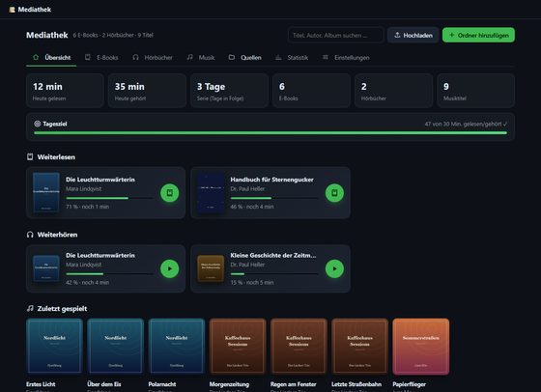
Task: Switch to the Musik tab
Action: click(201, 58)
